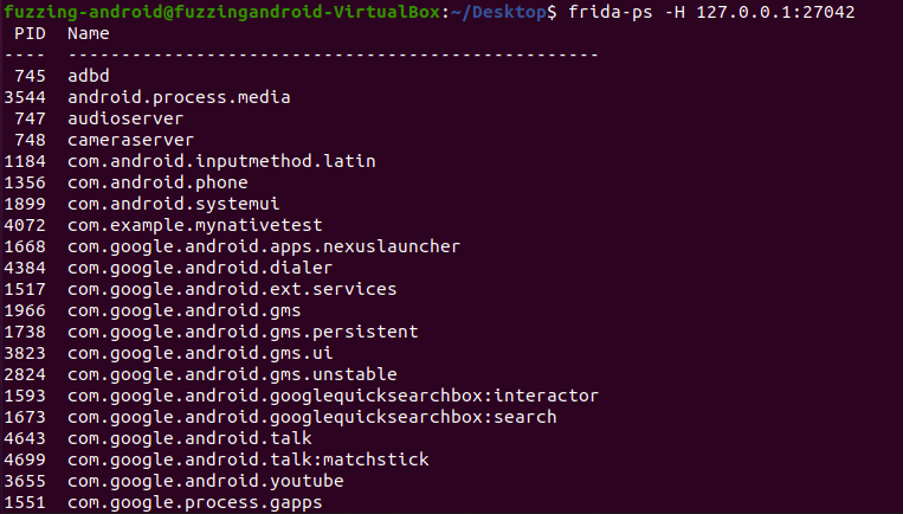Viewport: 904px width, 514px height.
Task: Click the audioserver process entry
Action: click(125, 118)
